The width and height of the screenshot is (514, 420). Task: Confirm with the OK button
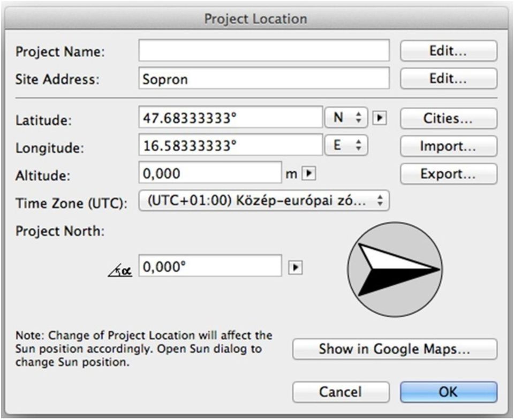pos(448,392)
